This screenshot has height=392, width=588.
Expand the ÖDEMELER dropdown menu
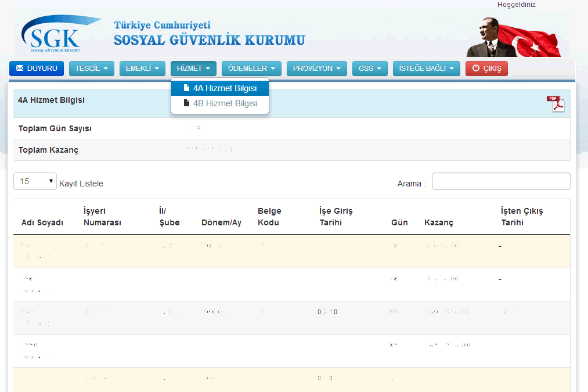(251, 69)
